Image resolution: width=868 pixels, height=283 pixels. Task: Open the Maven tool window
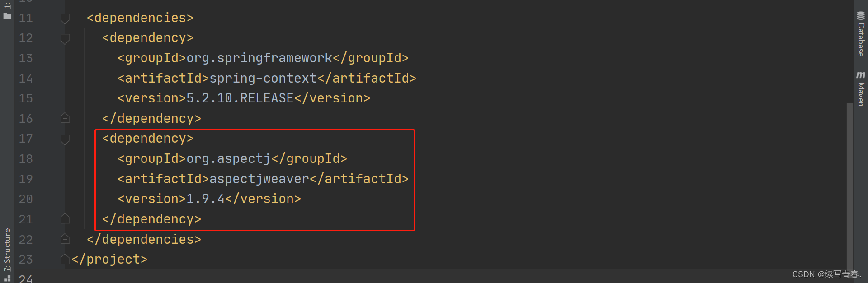[861, 88]
